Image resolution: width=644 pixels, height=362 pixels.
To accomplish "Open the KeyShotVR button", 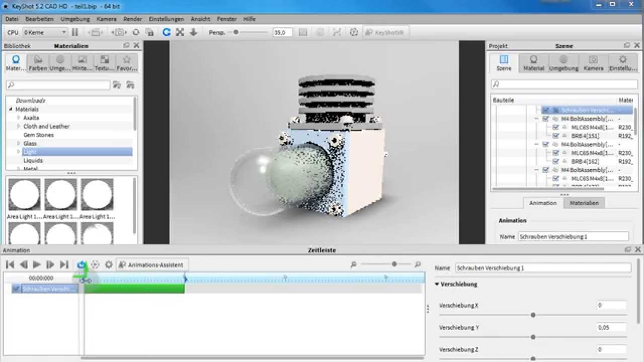I will pos(385,33).
